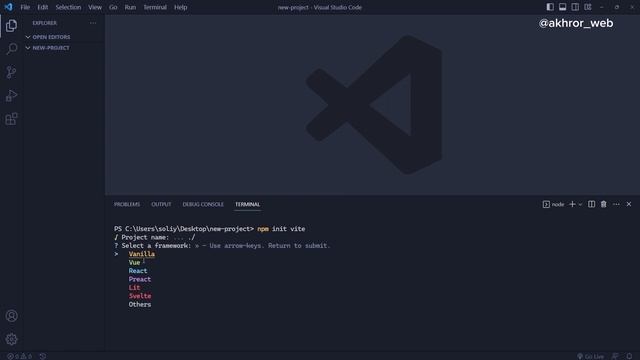Image resolution: width=640 pixels, height=360 pixels.
Task: Click the Lit framework option
Action: [134, 287]
